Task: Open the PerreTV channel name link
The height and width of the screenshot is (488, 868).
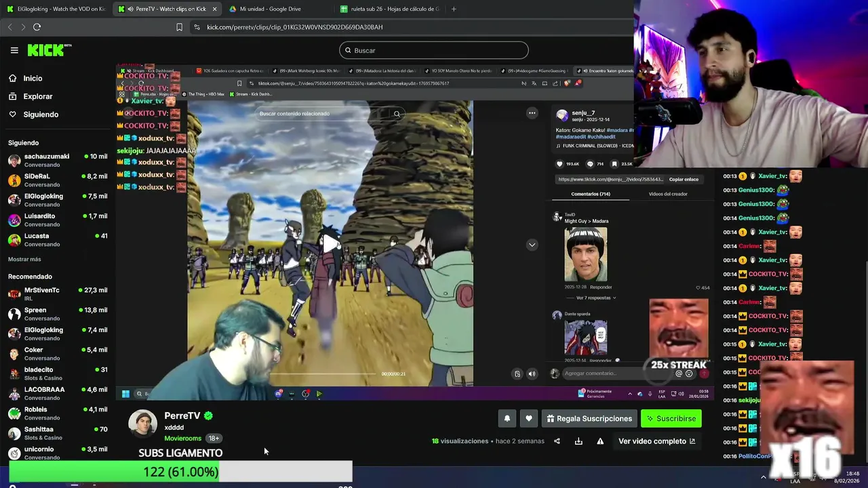Action: (182, 415)
